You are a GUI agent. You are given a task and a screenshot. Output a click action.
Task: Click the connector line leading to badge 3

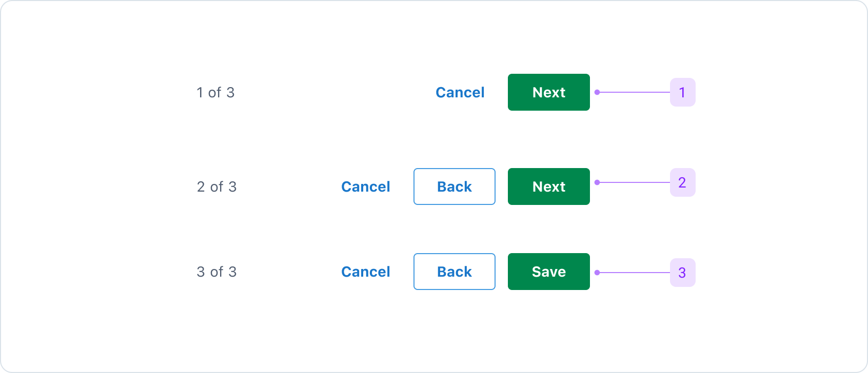(636, 272)
